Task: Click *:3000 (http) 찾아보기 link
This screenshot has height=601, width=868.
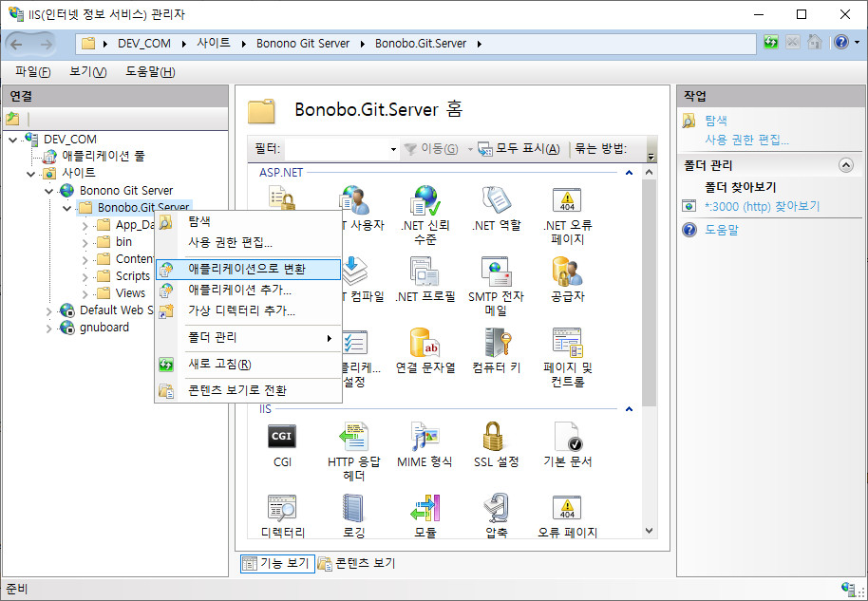Action: click(762, 206)
